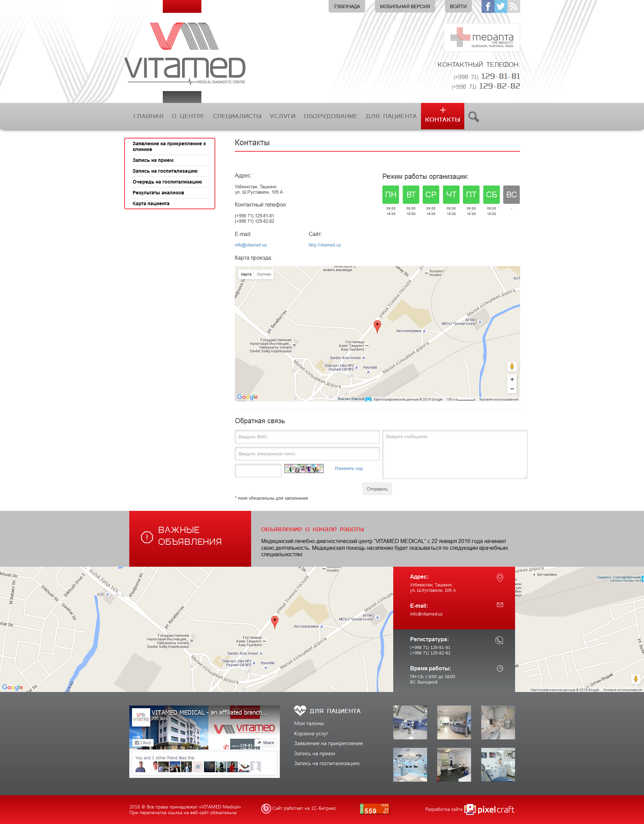Click the search magnifier icon in navigation
The image size is (644, 824).
point(473,116)
